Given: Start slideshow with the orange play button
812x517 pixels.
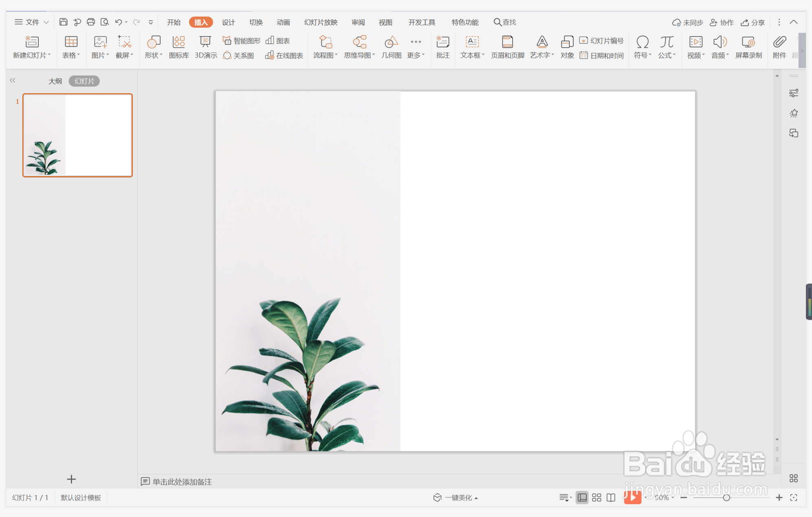Looking at the screenshot, I should pyautogui.click(x=632, y=497).
